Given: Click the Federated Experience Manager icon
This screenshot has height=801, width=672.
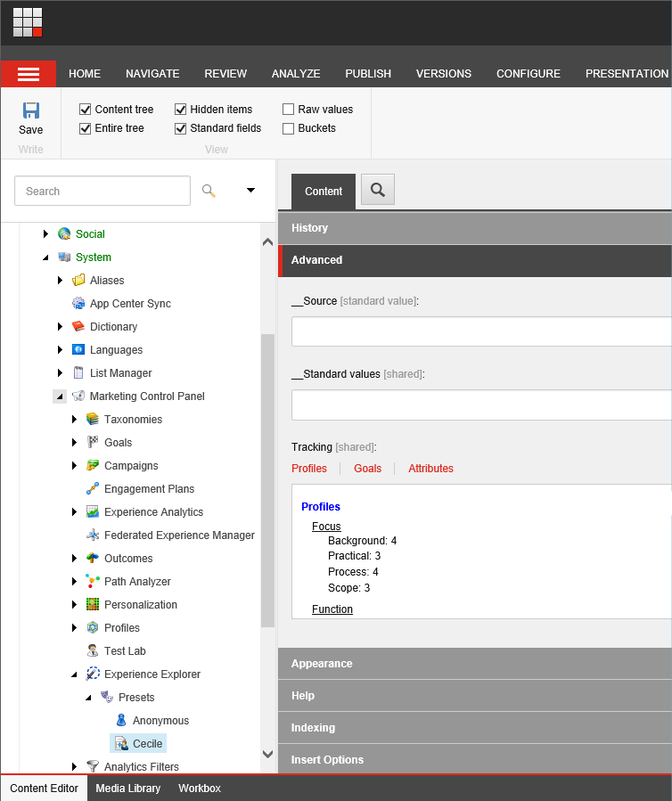Looking at the screenshot, I should [x=93, y=535].
